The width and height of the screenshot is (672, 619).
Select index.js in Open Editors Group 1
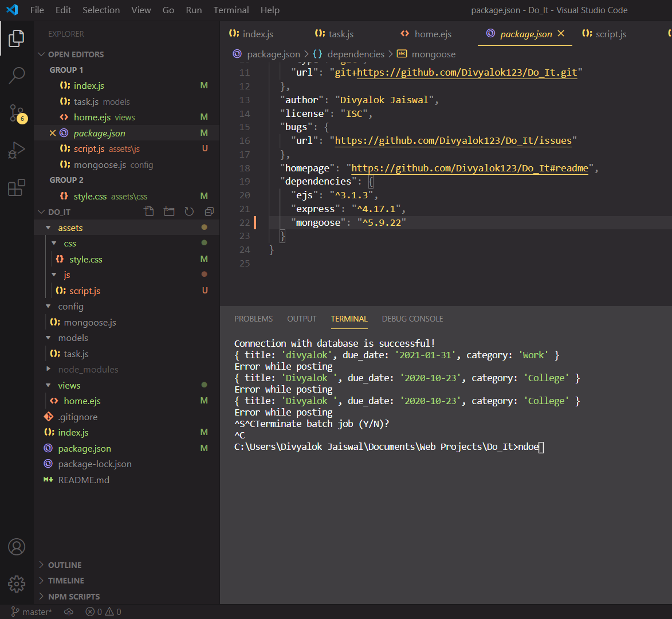(89, 86)
